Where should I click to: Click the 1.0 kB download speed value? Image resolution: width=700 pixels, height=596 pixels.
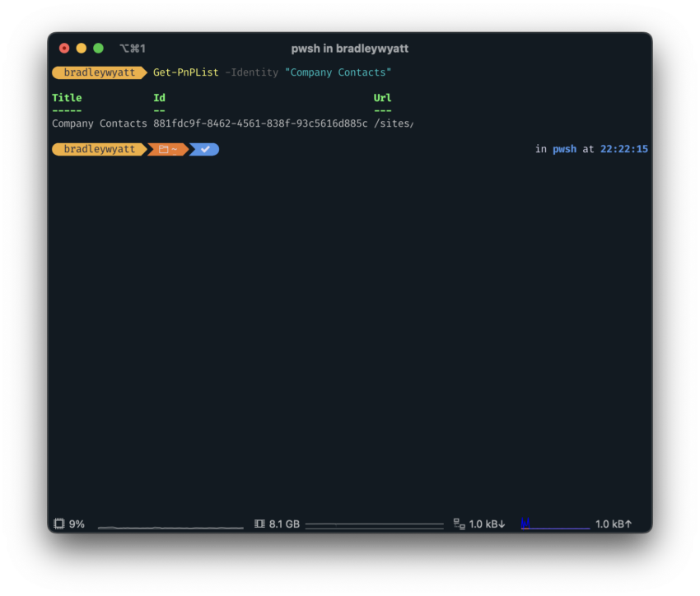(487, 524)
